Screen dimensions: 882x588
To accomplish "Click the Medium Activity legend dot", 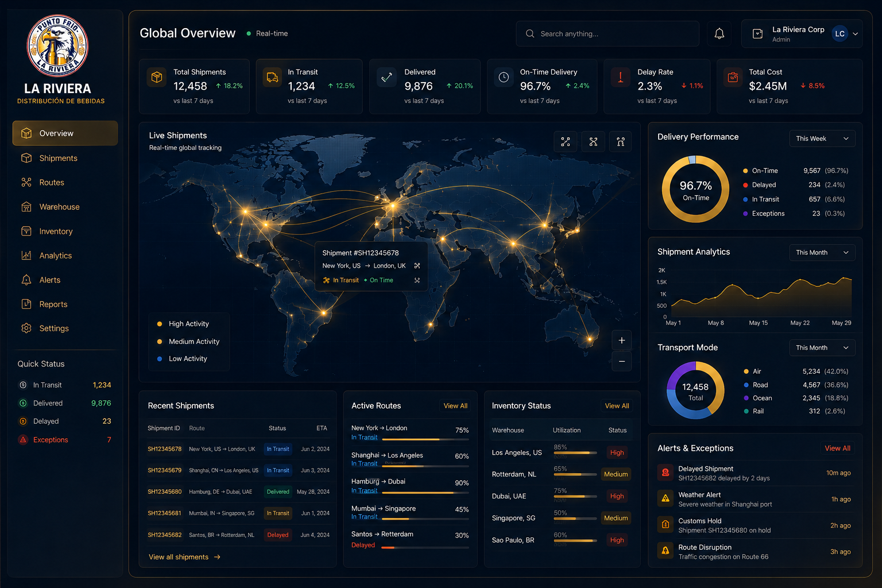I will 160,342.
